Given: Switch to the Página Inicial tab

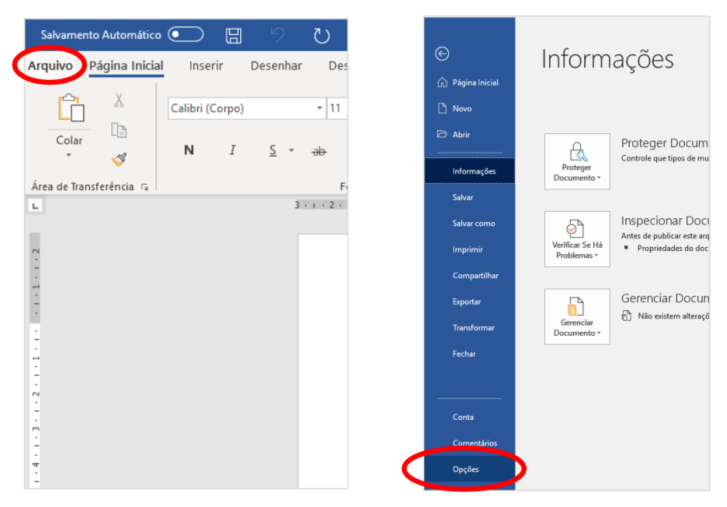Looking at the screenshot, I should tap(126, 66).
